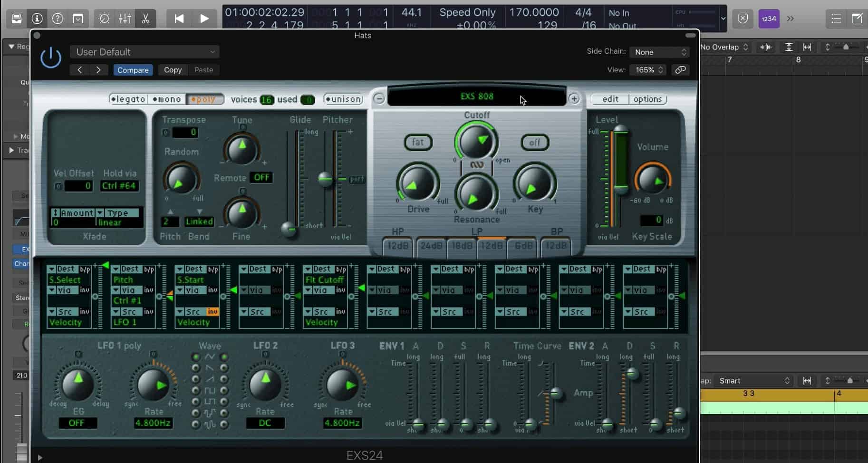Open Smart Controls dial icon
The image size is (868, 463).
click(x=104, y=19)
